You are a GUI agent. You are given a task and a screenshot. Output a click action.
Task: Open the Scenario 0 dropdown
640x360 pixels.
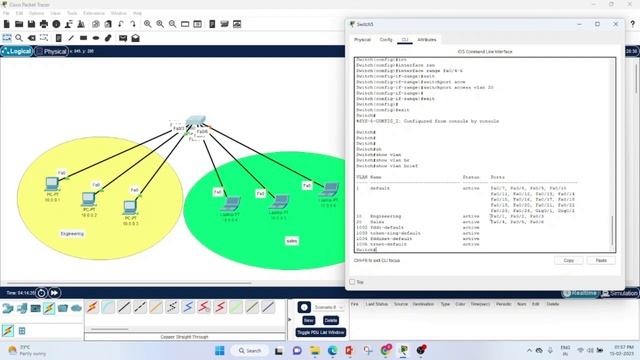pyautogui.click(x=329, y=307)
